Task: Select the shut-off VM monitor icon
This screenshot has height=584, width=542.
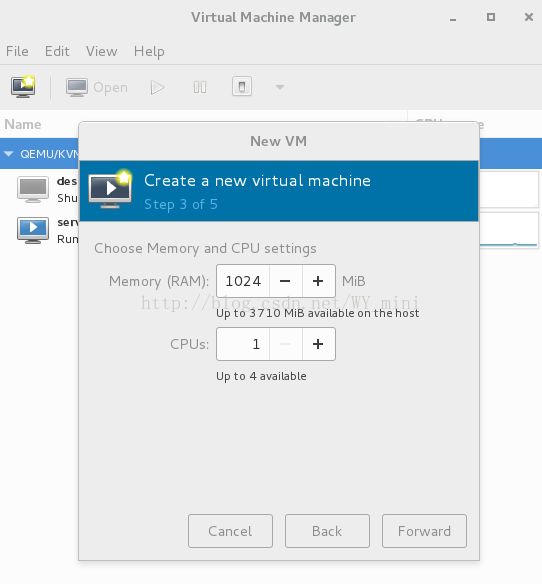Action: pyautogui.click(x=33, y=189)
